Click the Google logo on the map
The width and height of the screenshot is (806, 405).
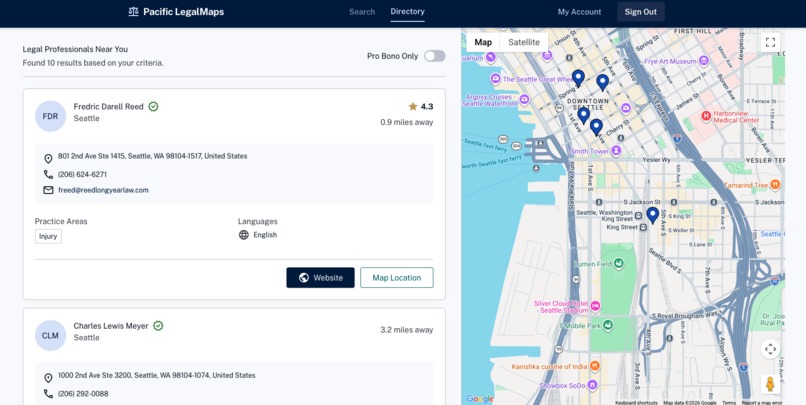tap(480, 399)
